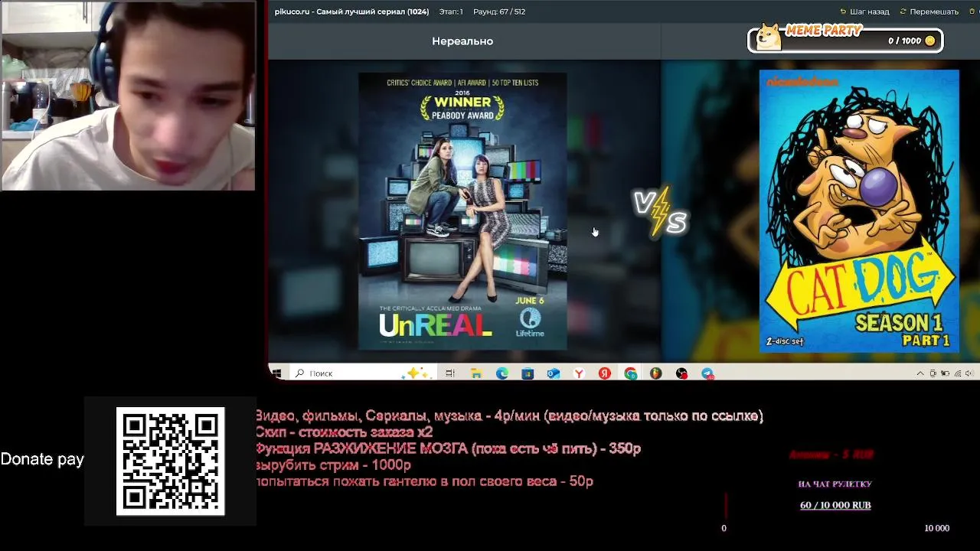Open File Explorer from the taskbar
Viewport: 980px width, 551px height.
coord(476,373)
